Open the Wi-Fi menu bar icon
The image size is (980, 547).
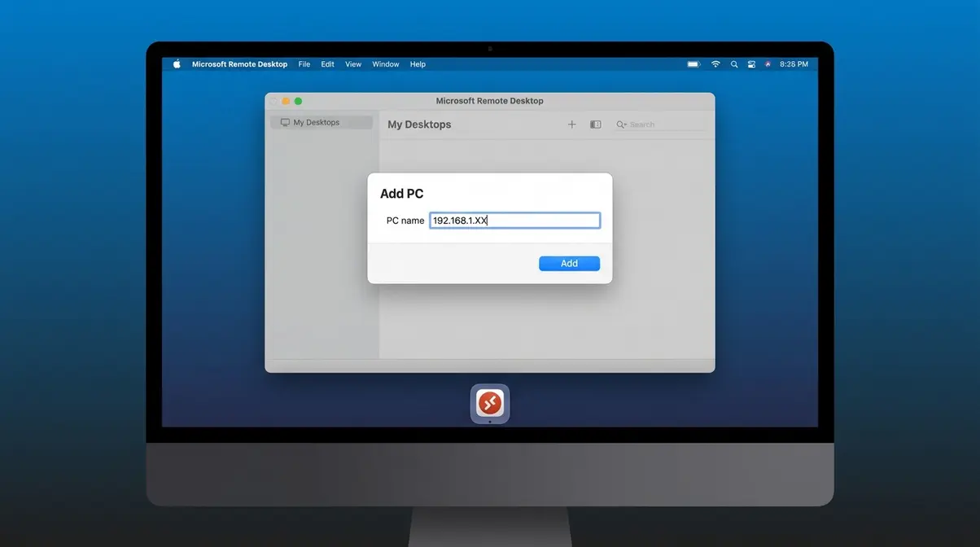(715, 64)
